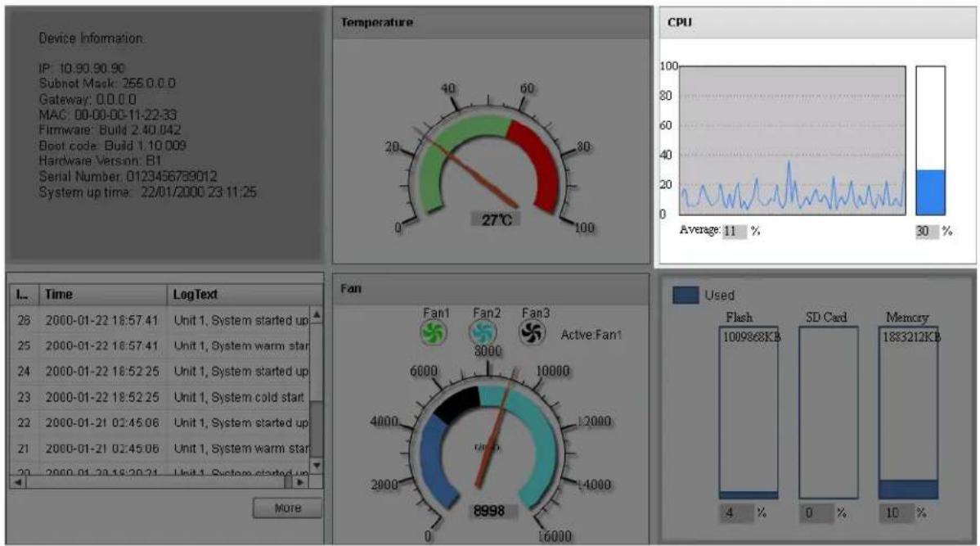Select log row 24 System started up

point(160,372)
